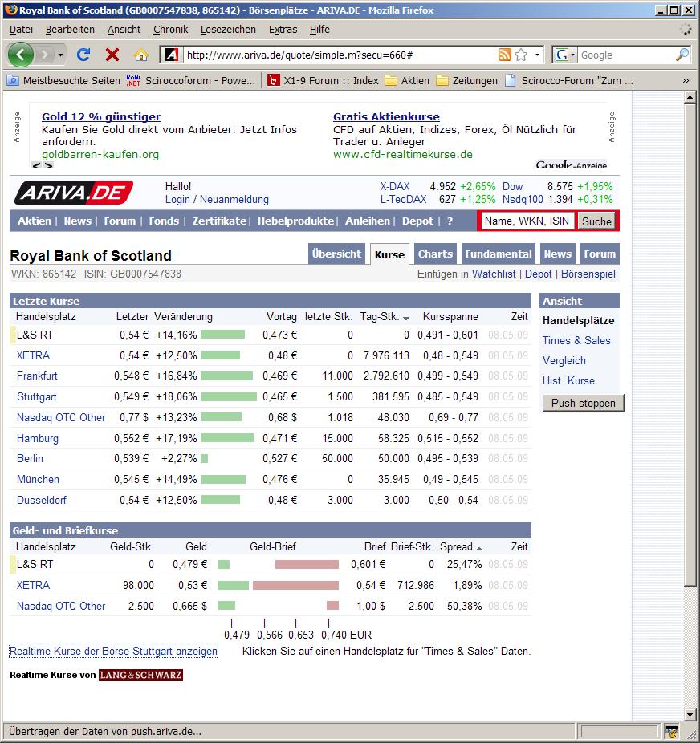Open the Stuttgart trading venue link
The height and width of the screenshot is (743, 700).
(x=36, y=396)
